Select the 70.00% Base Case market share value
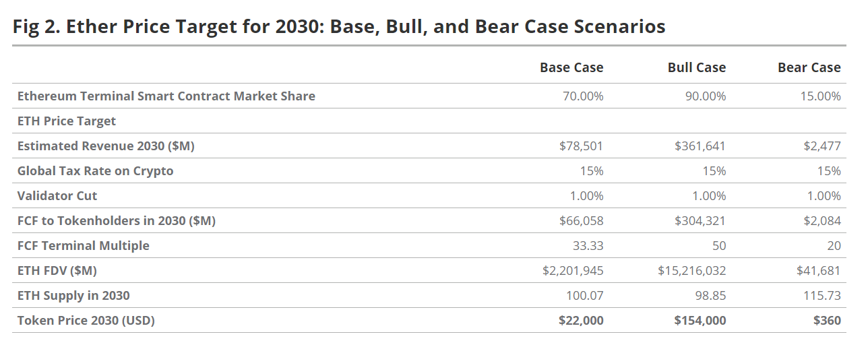This screenshot has height=349, width=868. (x=583, y=96)
